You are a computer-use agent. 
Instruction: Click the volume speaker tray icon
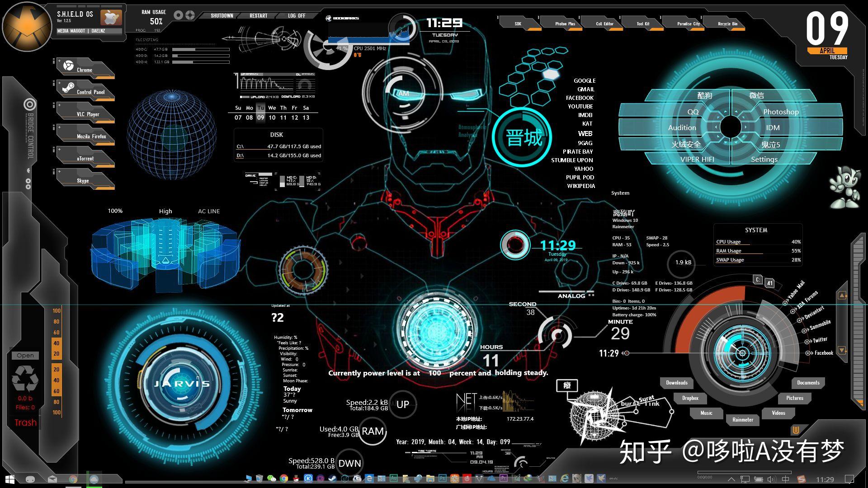click(771, 479)
